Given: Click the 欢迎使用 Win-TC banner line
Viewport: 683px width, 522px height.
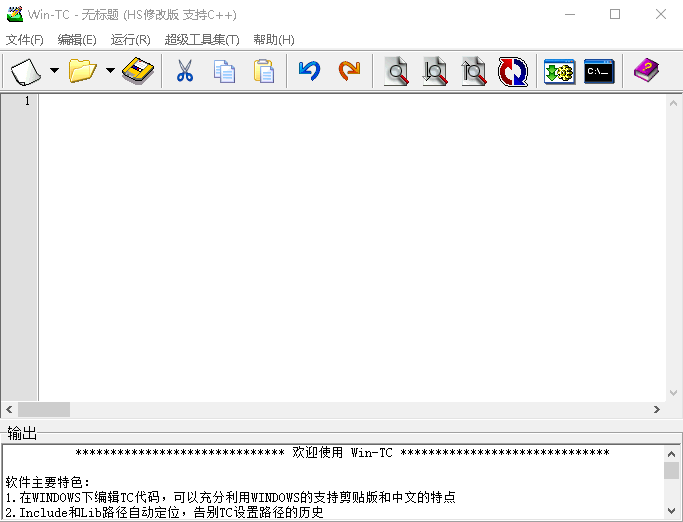Looking at the screenshot, I should coord(342,453).
